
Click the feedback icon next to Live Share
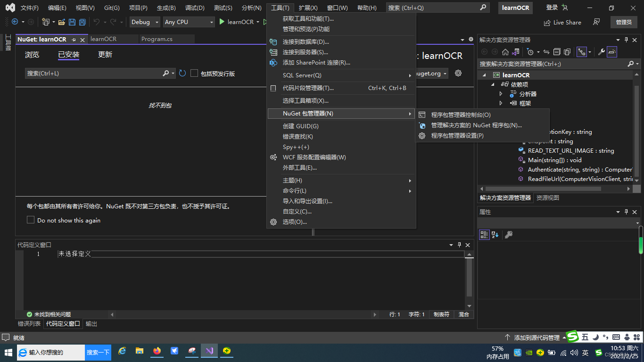(x=597, y=22)
